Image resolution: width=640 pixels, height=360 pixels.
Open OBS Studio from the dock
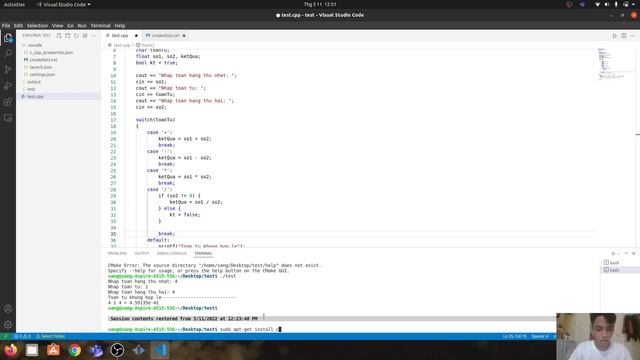point(117,350)
